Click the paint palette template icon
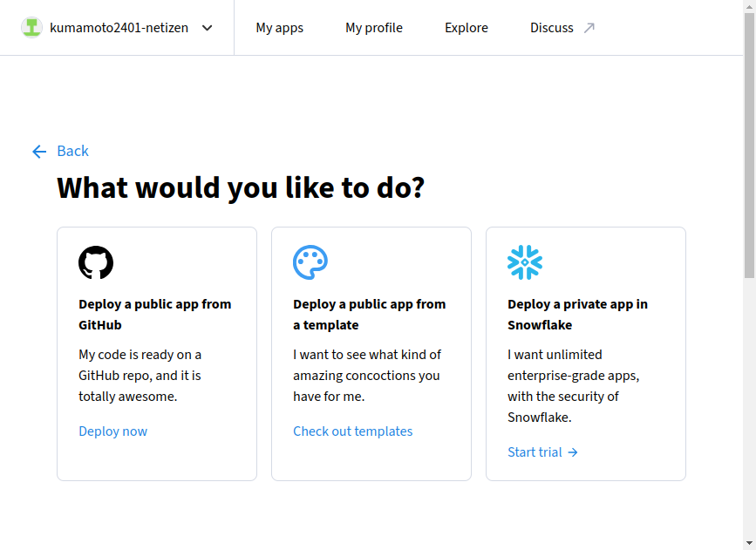This screenshot has width=756, height=550. click(310, 262)
